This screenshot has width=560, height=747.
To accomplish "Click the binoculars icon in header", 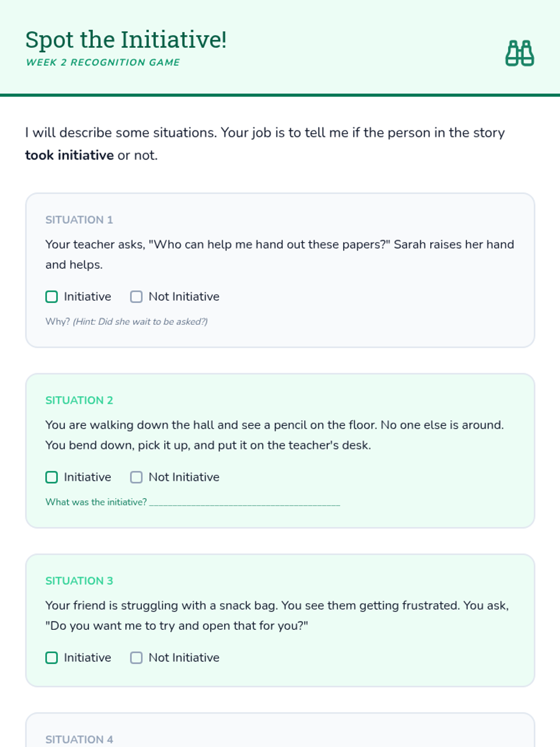I will click(519, 53).
